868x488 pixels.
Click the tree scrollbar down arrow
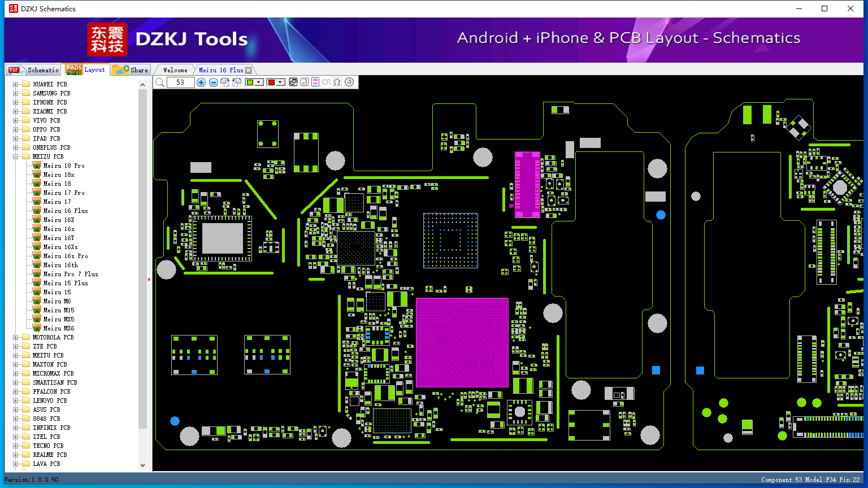click(x=142, y=465)
